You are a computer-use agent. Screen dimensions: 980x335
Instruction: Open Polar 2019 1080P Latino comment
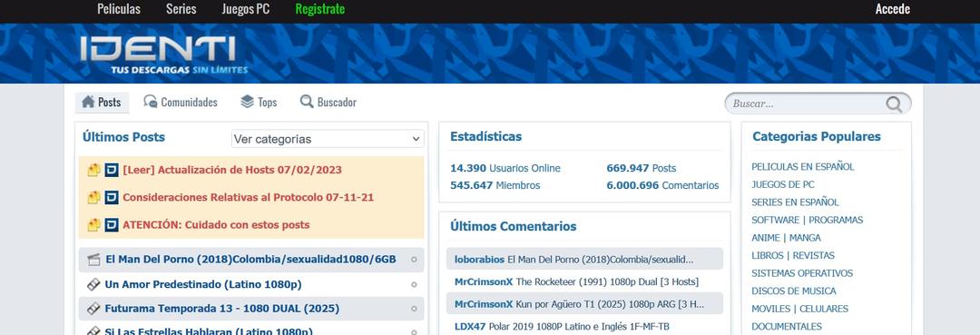point(579,326)
